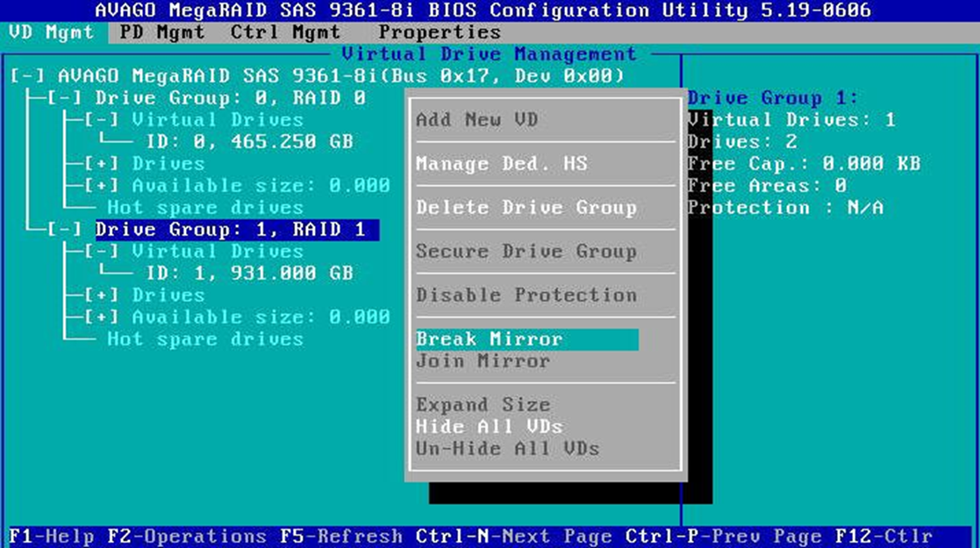Select virtual drive ID: 1, 931.000 GB
The width and height of the screenshot is (980, 548).
coord(249,273)
